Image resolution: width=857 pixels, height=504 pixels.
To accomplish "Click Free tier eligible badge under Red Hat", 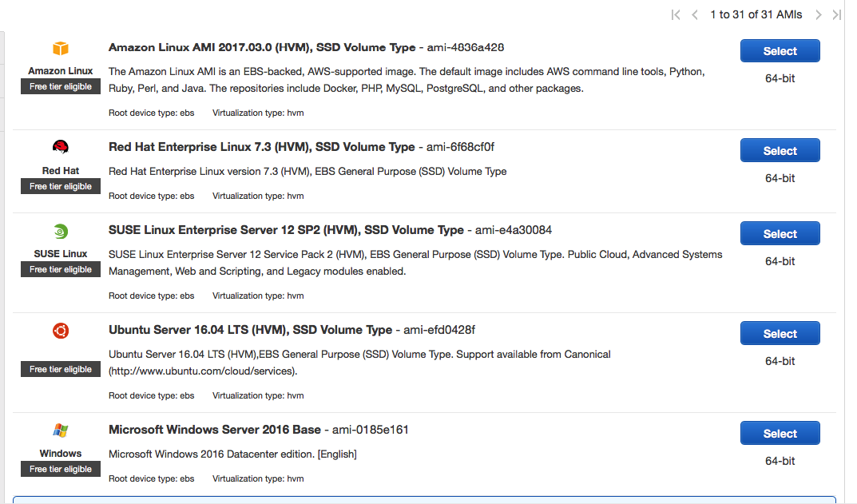I will coord(61,186).
